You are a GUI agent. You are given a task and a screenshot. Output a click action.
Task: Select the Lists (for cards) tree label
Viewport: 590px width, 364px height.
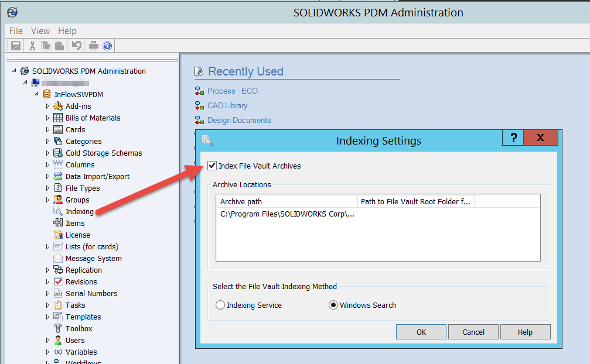[92, 246]
